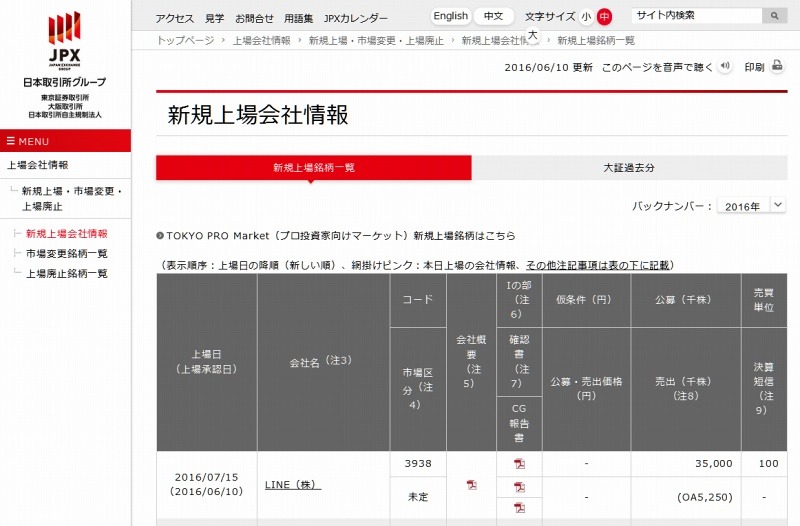The width and height of the screenshot is (800, 526).
Task: Click the MENU hamburger icon
Action: tap(11, 141)
